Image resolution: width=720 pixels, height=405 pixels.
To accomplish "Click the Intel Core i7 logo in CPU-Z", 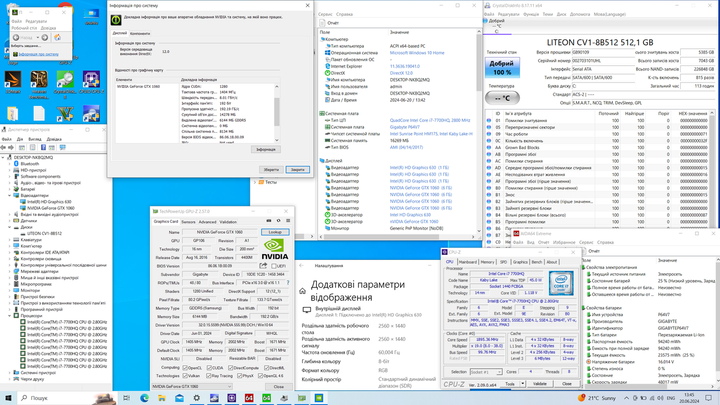I will point(561,283).
